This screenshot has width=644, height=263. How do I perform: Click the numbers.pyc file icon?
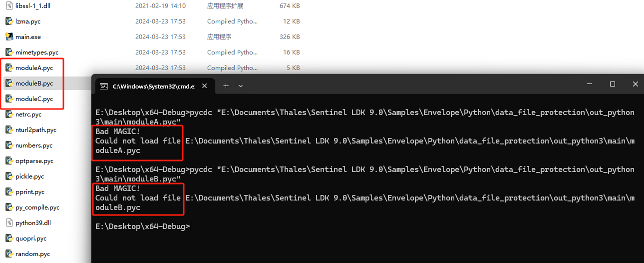pyautogui.click(x=9, y=145)
